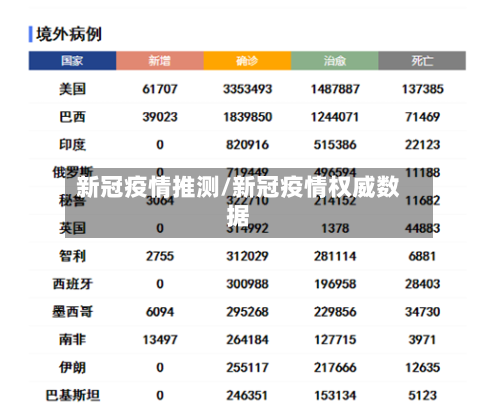
Task: Click confirmed value 820916
Action: click(247, 145)
